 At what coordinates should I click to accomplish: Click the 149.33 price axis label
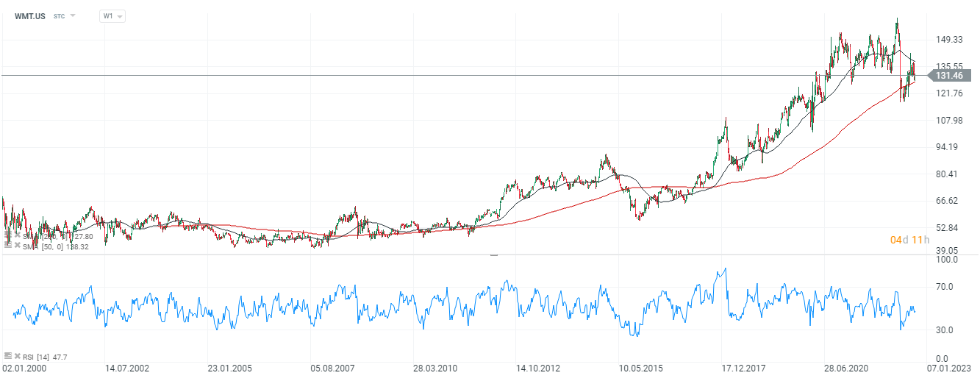948,40
